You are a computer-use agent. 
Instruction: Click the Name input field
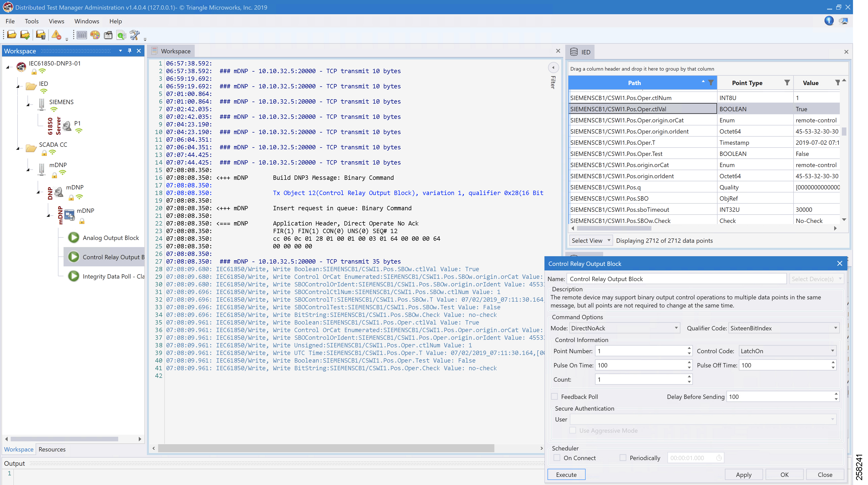pos(677,279)
